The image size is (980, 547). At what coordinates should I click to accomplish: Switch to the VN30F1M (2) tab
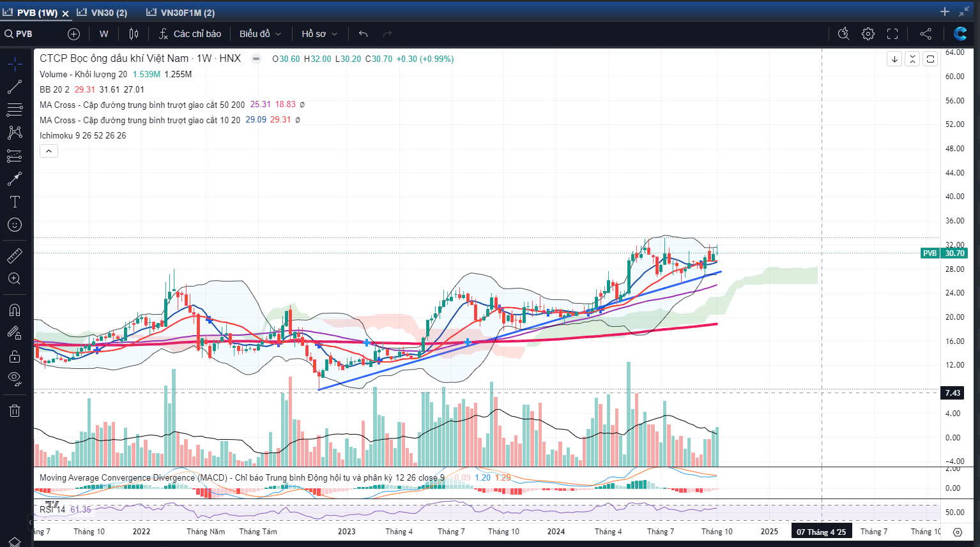tap(181, 13)
